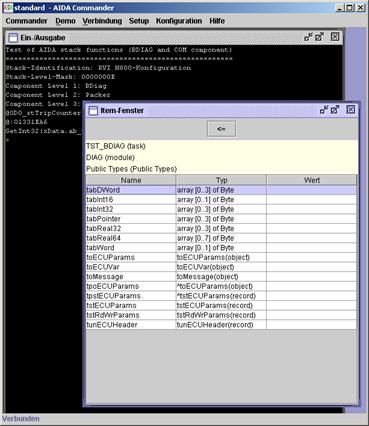
Task: Select the tabPointer row
Action: (x=221, y=219)
